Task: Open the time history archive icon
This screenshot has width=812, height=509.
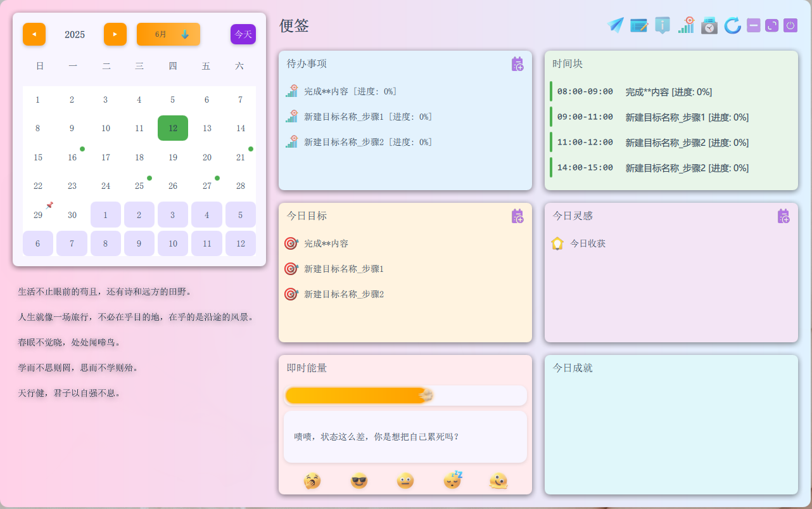Action: tap(709, 25)
